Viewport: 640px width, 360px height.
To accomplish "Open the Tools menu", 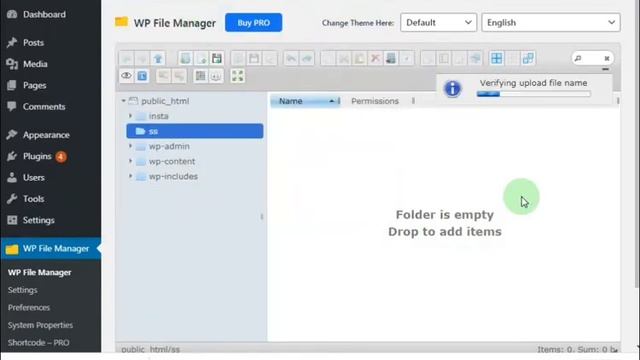I will [51, 199].
